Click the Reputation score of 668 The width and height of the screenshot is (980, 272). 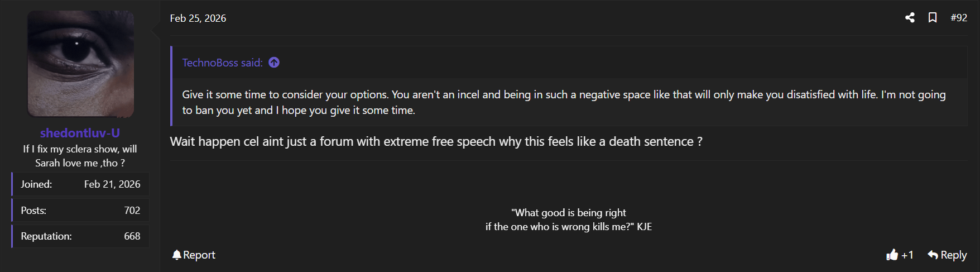coord(132,236)
